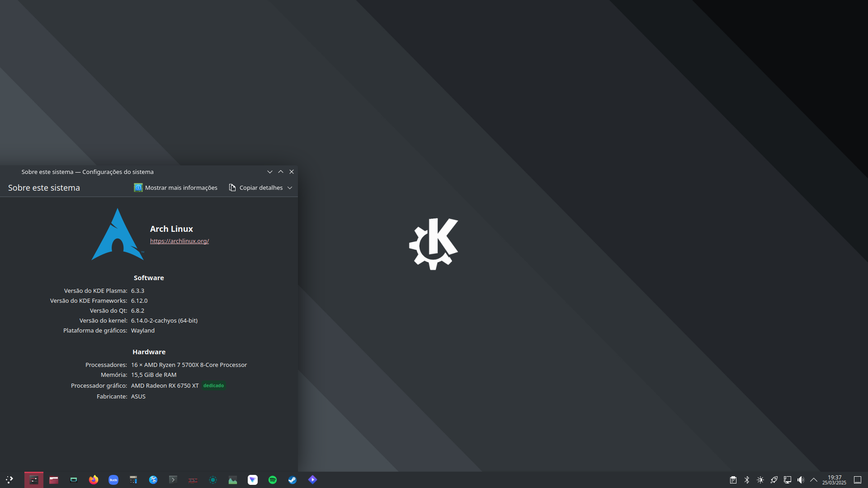The width and height of the screenshot is (868, 488).
Task: Click the Arch Linux heading text
Action: [171, 229]
